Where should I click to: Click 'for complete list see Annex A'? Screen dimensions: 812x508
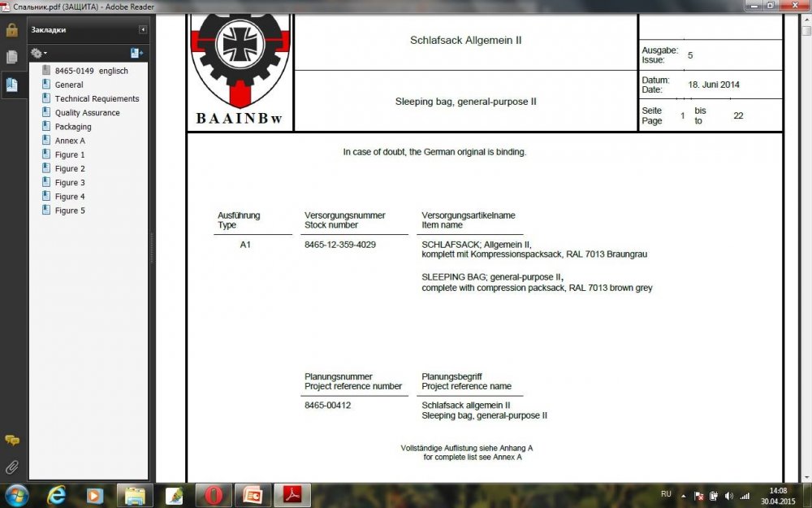tap(473, 457)
